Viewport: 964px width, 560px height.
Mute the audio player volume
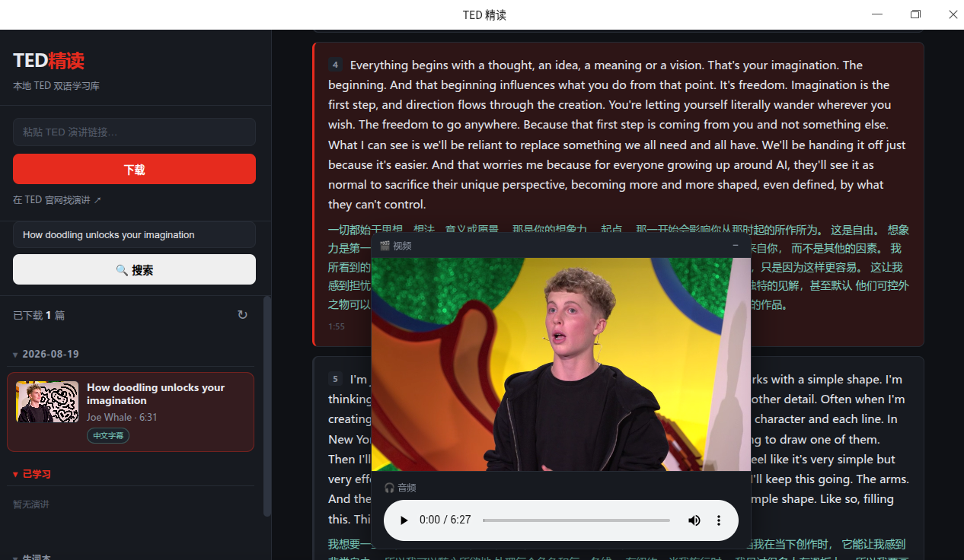694,520
